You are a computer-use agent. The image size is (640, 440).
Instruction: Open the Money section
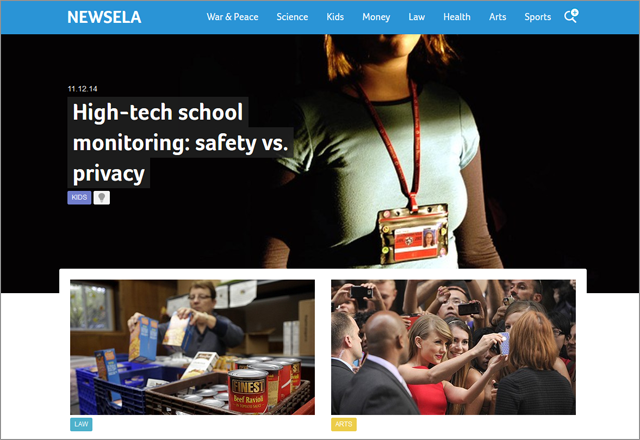[x=376, y=17]
